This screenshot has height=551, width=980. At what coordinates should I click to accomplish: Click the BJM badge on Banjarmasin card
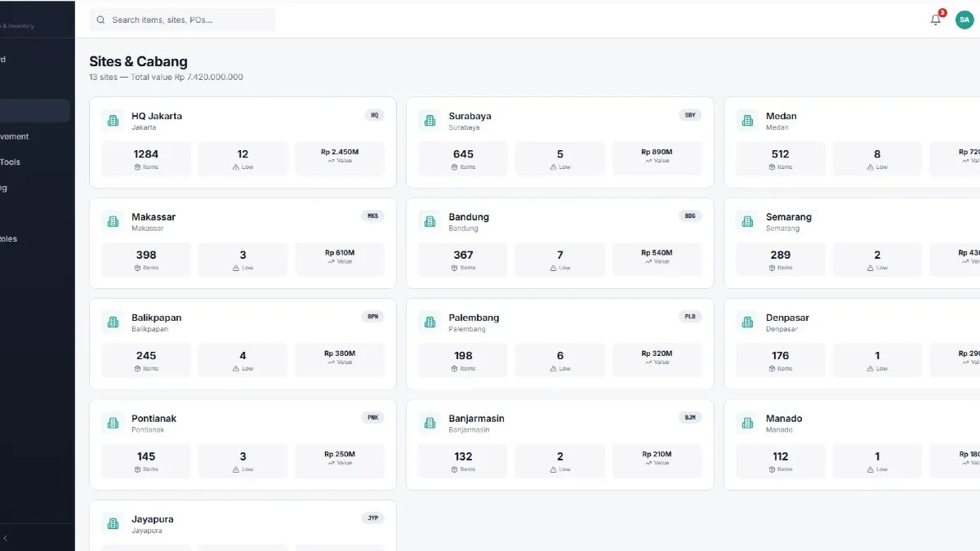coord(690,417)
